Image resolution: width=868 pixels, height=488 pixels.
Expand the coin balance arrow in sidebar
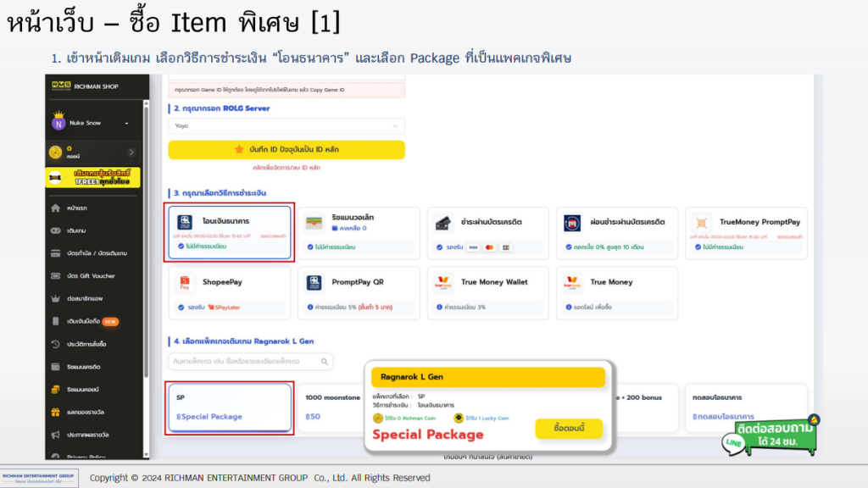[x=131, y=152]
